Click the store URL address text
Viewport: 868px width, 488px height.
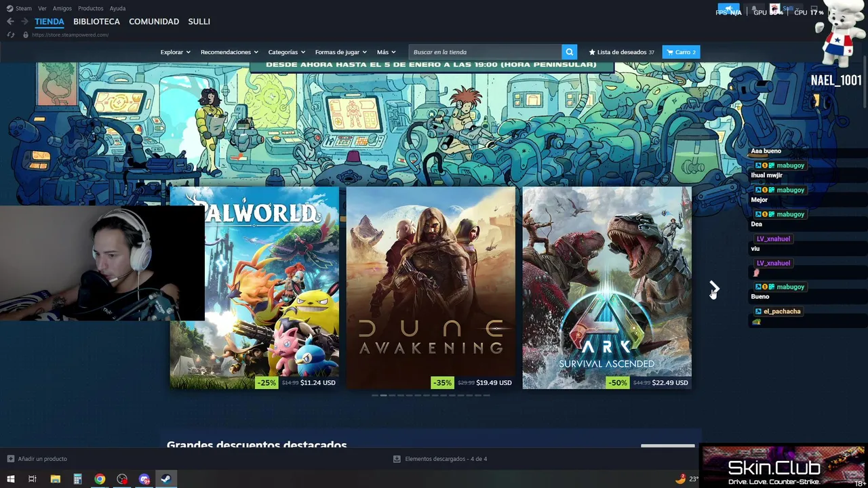click(70, 35)
